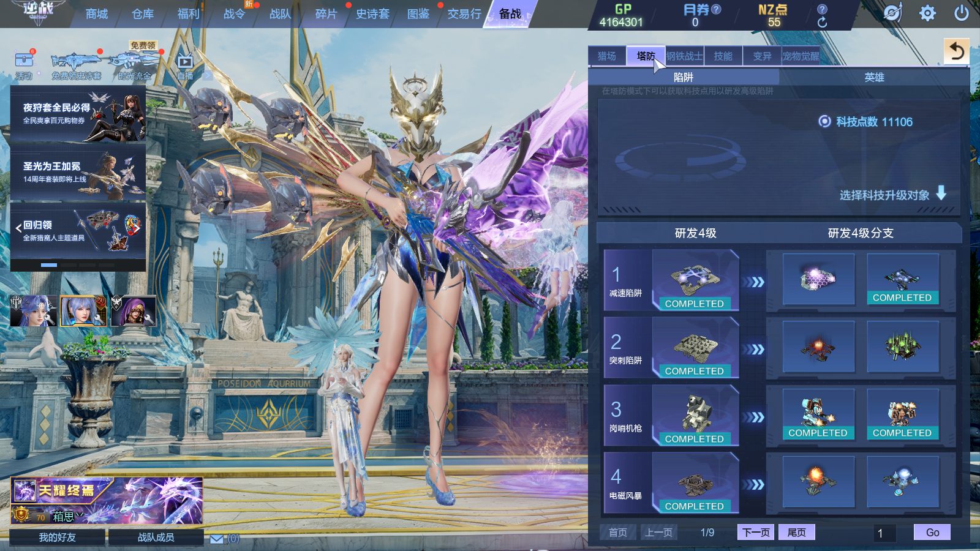Select the 英雄 sub-tab

pos(875,77)
